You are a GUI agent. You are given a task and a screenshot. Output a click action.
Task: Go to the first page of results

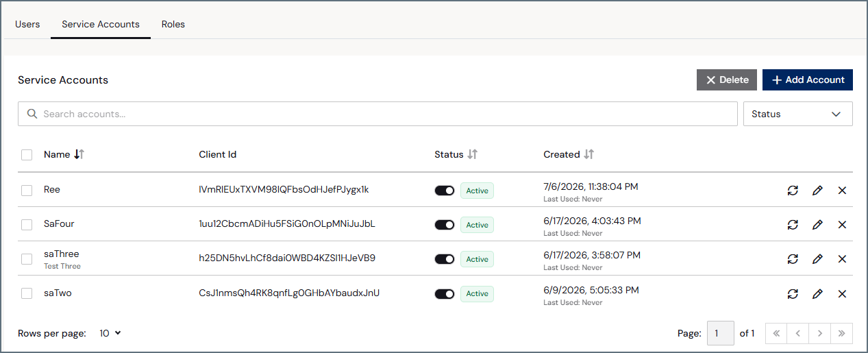[776, 334]
